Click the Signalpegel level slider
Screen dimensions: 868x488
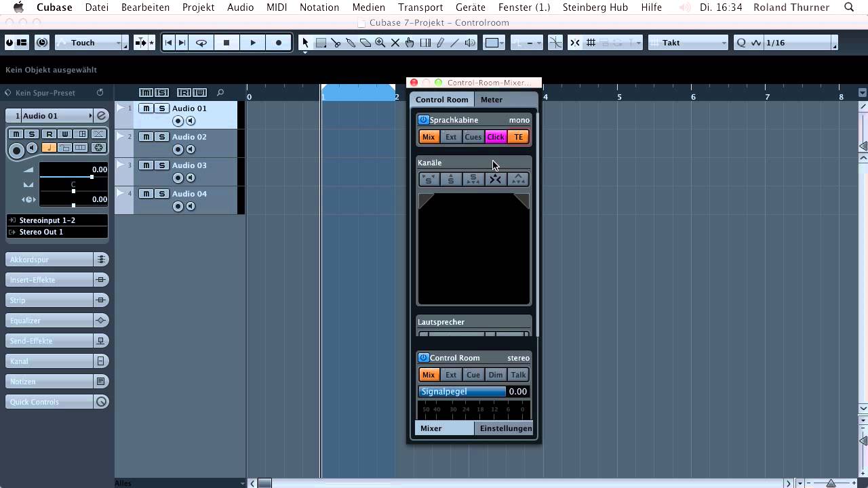(x=462, y=392)
